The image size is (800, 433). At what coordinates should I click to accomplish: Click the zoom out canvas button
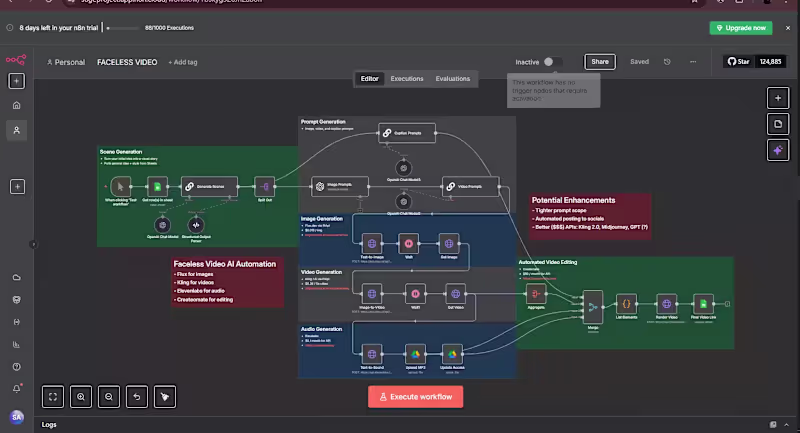pyautogui.click(x=109, y=397)
